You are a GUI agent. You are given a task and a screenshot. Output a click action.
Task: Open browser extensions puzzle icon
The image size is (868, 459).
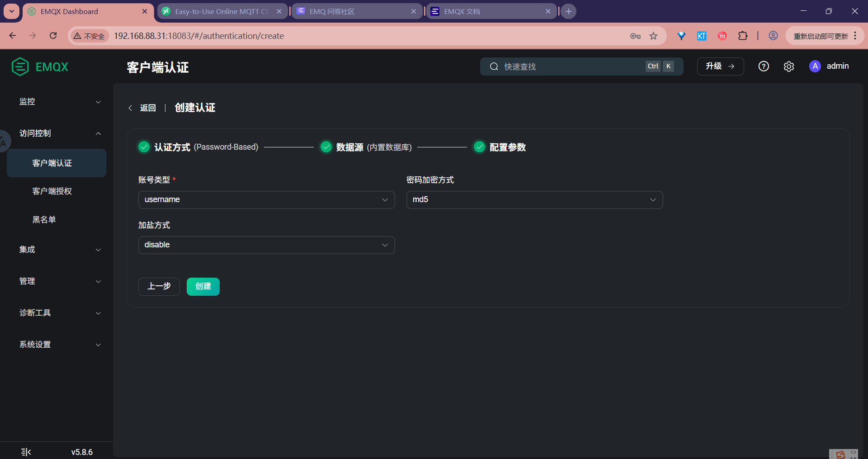tap(743, 36)
